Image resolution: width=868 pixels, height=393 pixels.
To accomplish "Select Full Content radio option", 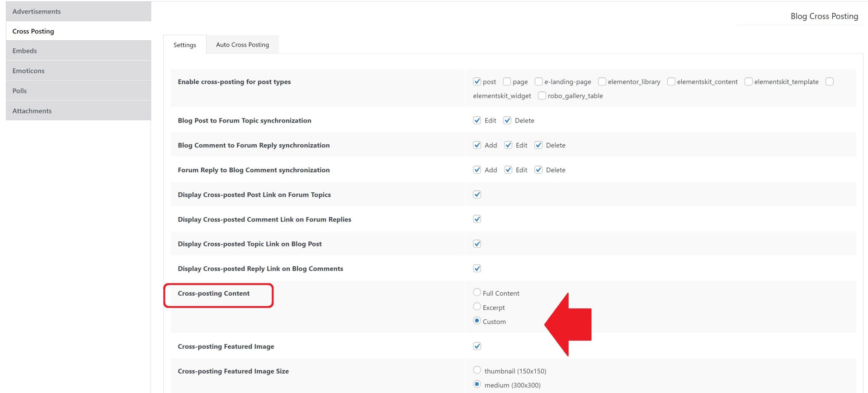I will (x=477, y=292).
